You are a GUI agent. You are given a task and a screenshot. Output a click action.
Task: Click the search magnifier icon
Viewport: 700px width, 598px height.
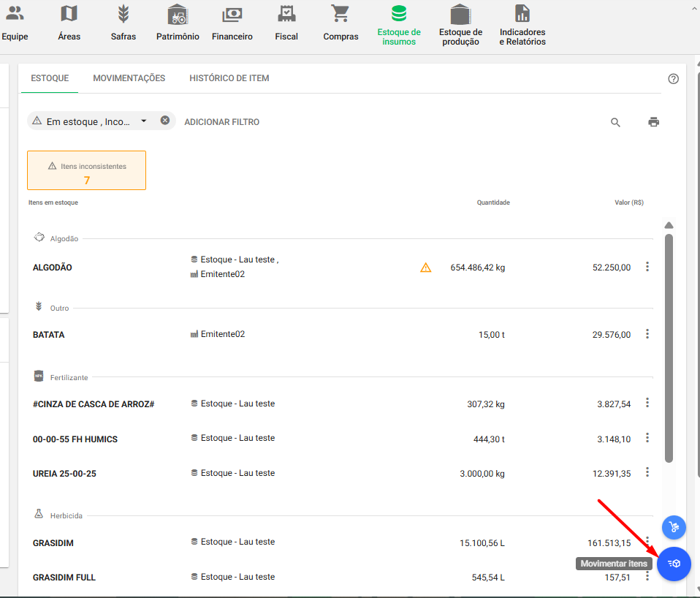(615, 122)
